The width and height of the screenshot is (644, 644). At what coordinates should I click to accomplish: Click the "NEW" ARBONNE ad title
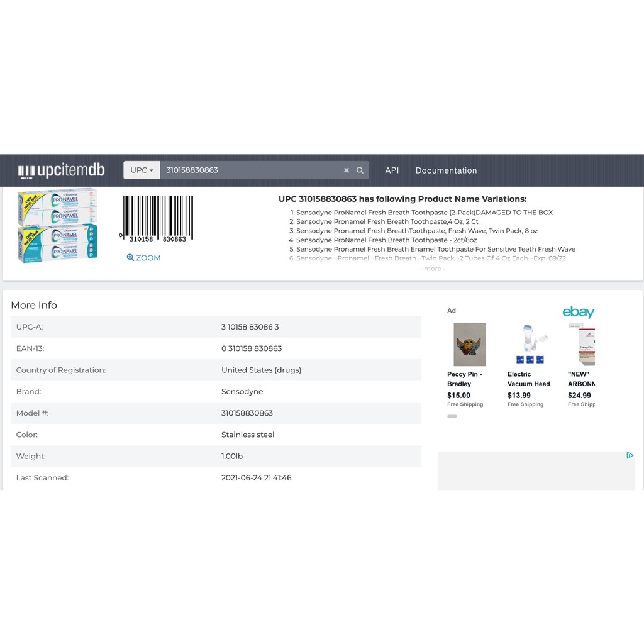pos(581,379)
